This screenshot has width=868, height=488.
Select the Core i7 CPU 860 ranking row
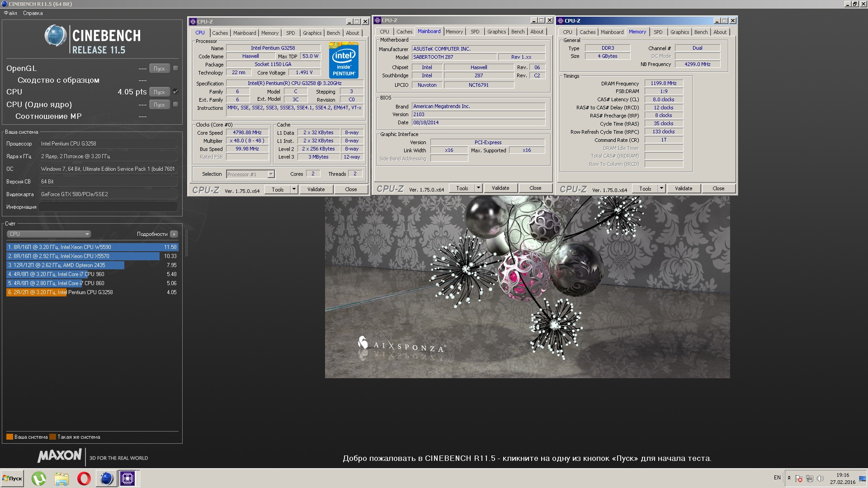tap(92, 283)
